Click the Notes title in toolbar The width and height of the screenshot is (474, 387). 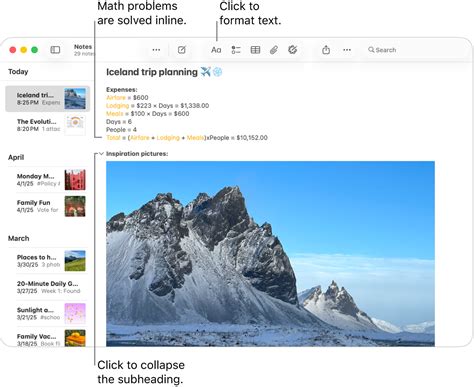pyautogui.click(x=83, y=47)
